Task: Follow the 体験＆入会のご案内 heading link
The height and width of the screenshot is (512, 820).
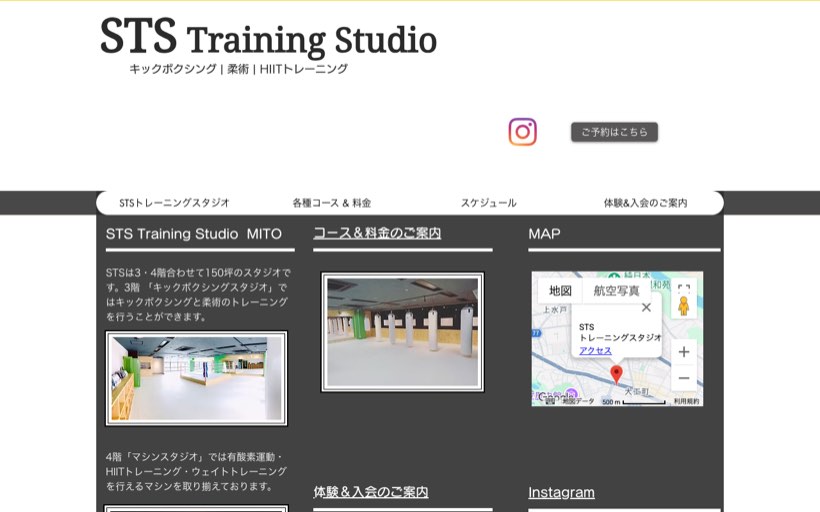Action: click(371, 492)
